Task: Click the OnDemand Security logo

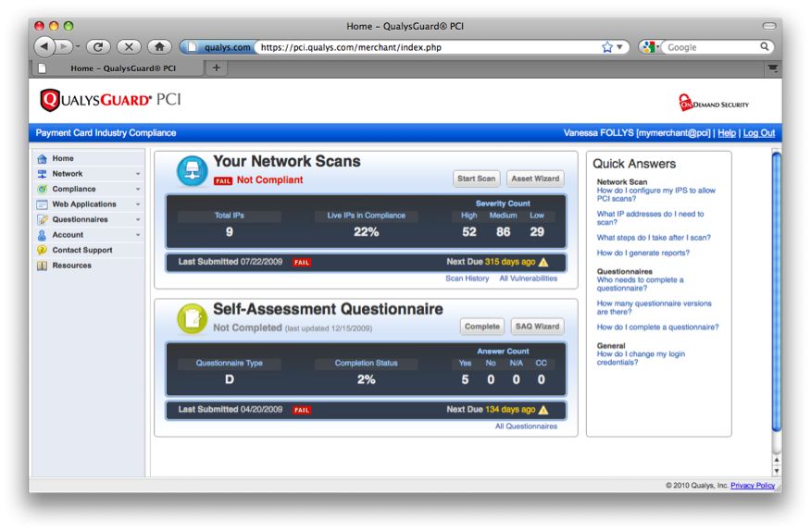Action: pyautogui.click(x=714, y=103)
